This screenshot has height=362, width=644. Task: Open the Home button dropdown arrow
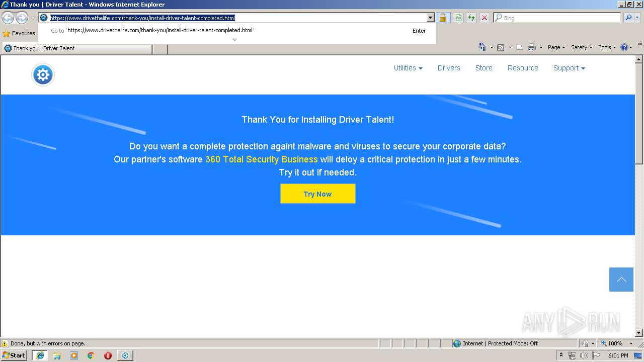tap(492, 48)
